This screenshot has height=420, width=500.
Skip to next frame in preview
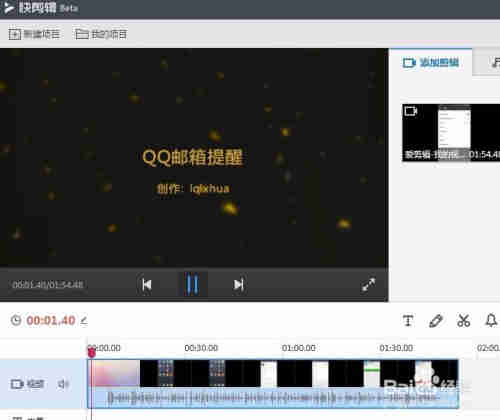click(239, 285)
